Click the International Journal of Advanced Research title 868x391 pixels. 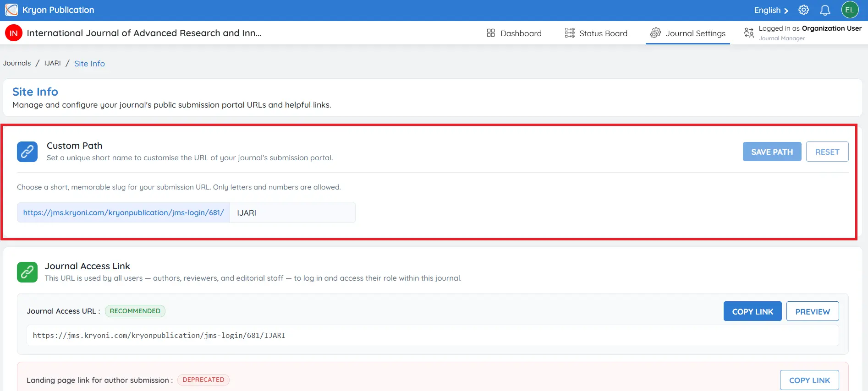[x=144, y=33]
